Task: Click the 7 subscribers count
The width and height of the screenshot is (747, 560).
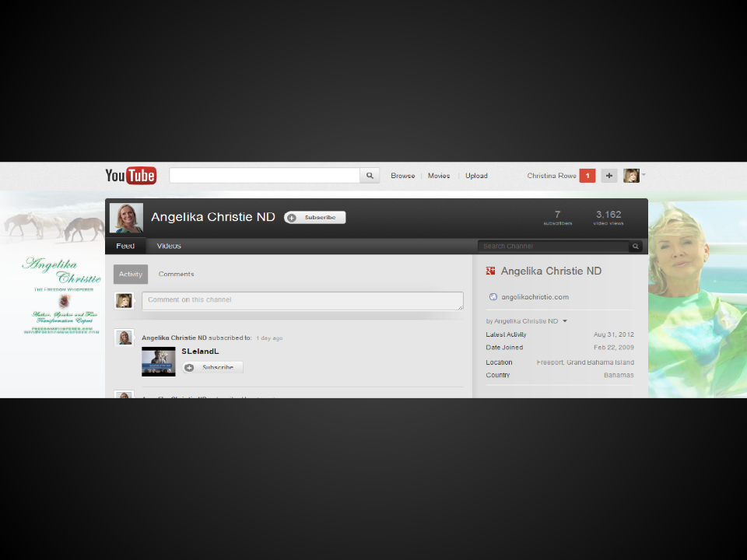Action: click(557, 217)
